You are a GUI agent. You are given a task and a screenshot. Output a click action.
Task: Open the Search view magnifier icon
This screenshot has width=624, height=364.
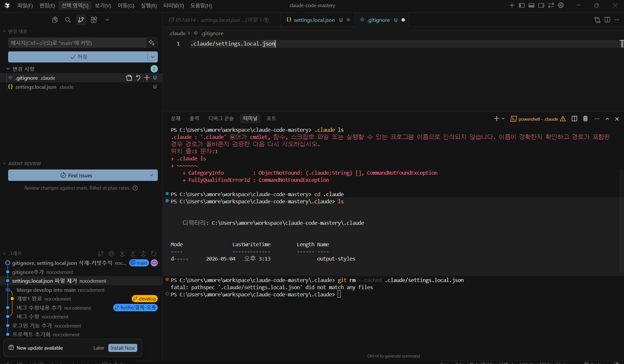click(x=68, y=20)
